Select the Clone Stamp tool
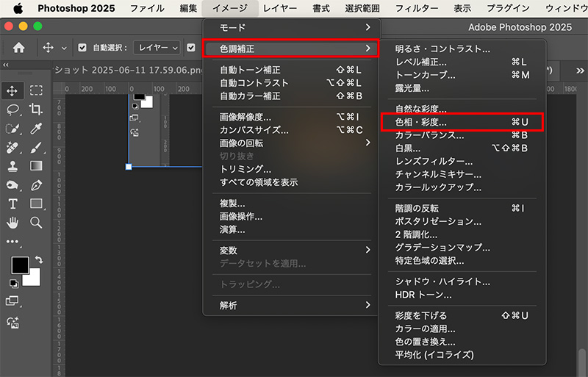 click(x=12, y=166)
